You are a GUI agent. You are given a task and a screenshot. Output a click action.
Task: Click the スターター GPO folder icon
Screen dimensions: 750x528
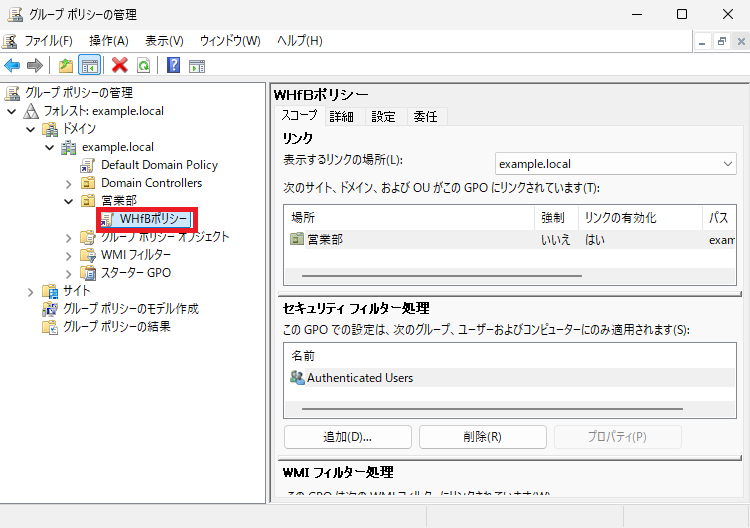coord(88,273)
